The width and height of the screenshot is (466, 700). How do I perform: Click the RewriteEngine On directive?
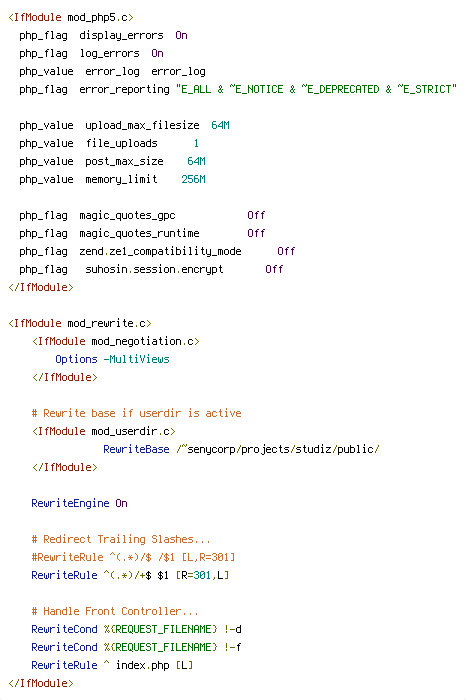[79, 503]
